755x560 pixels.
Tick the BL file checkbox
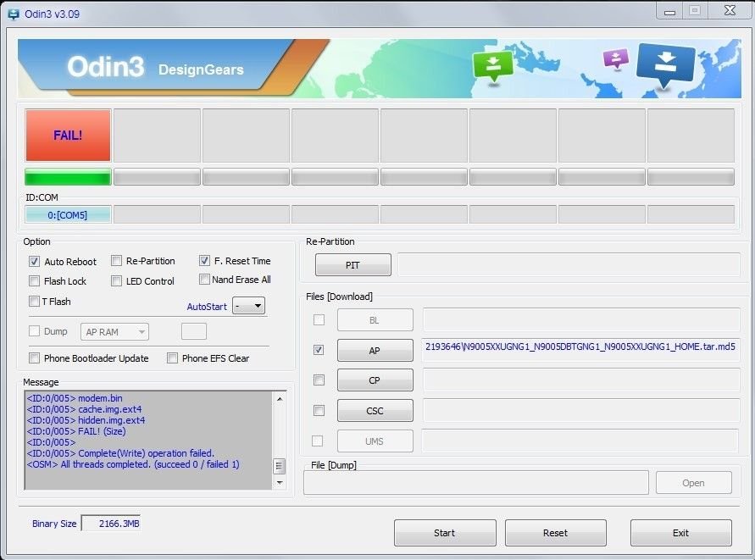[x=319, y=319]
